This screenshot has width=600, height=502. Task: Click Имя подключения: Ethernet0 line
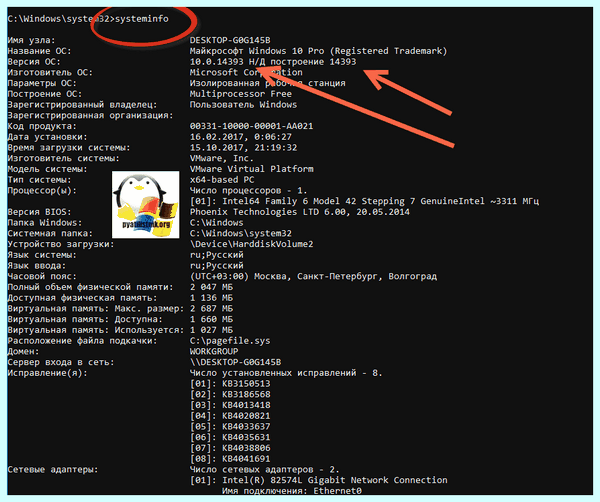tap(292, 491)
